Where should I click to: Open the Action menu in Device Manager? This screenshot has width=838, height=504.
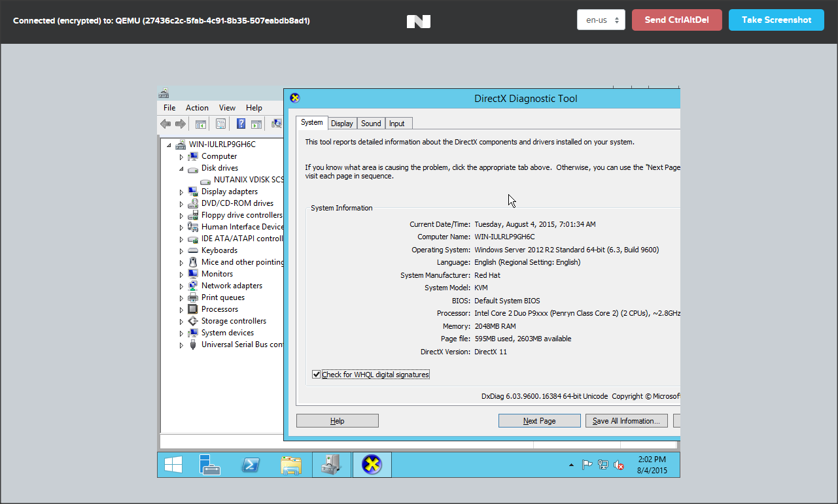[x=197, y=108]
